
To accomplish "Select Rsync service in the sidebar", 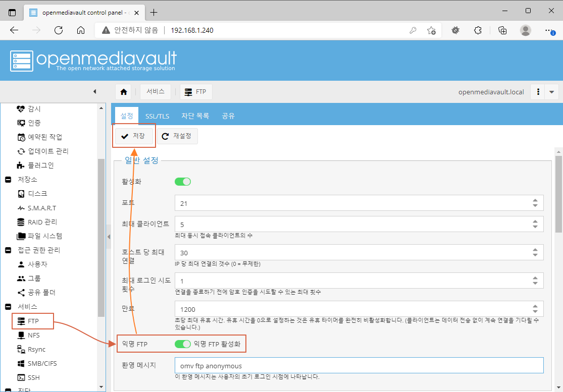I will click(31, 349).
